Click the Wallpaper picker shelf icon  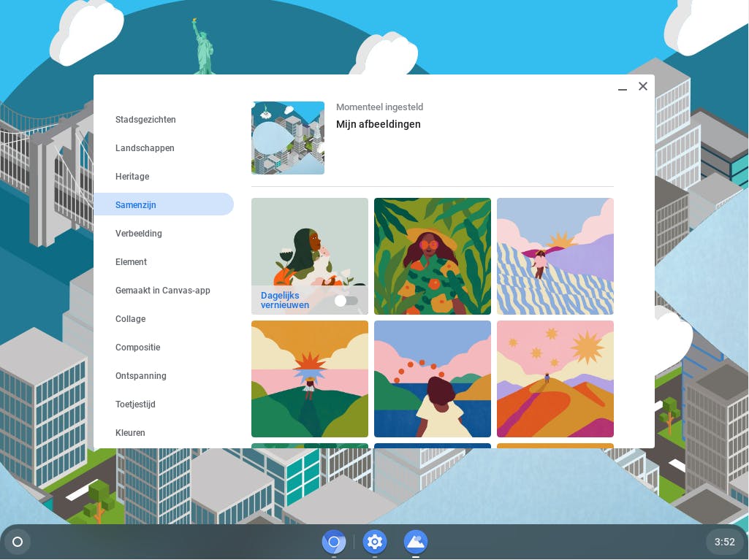click(416, 542)
